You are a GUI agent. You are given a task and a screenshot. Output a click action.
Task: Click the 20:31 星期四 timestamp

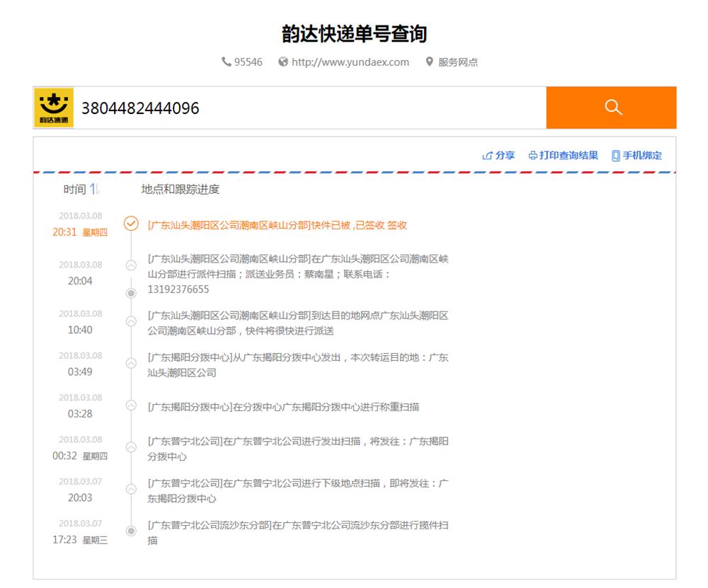80,232
